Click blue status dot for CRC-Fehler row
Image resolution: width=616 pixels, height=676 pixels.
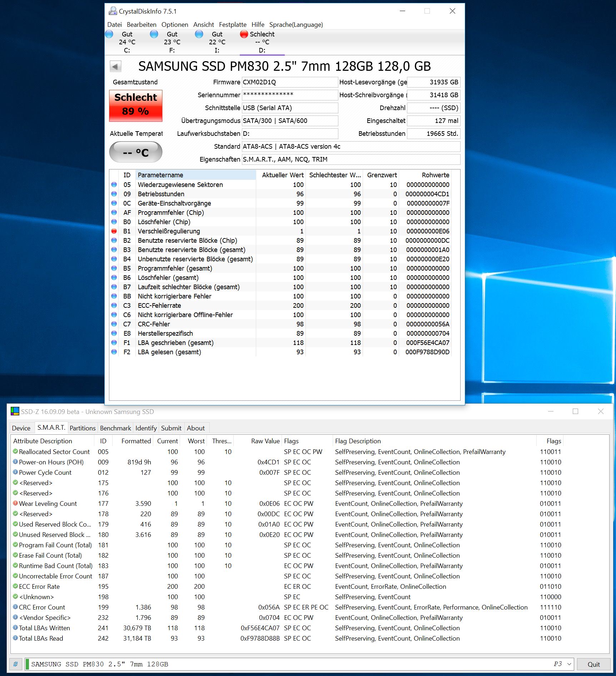(x=114, y=324)
